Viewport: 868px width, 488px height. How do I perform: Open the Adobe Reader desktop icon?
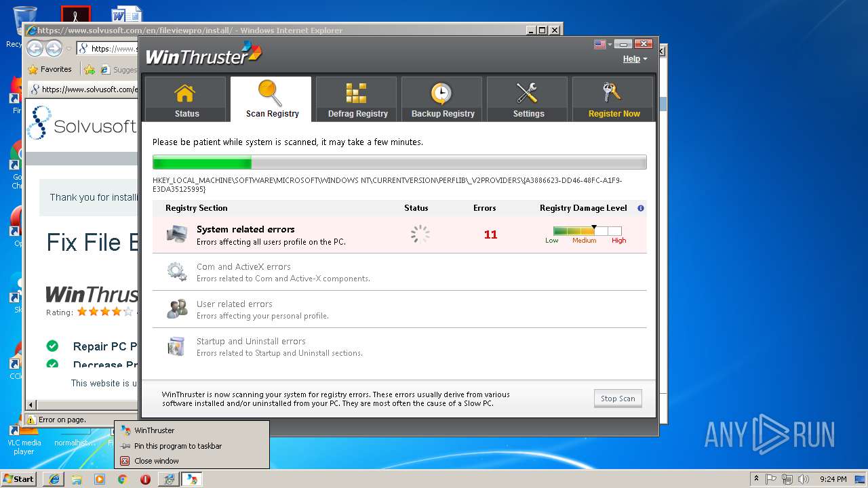[75, 15]
